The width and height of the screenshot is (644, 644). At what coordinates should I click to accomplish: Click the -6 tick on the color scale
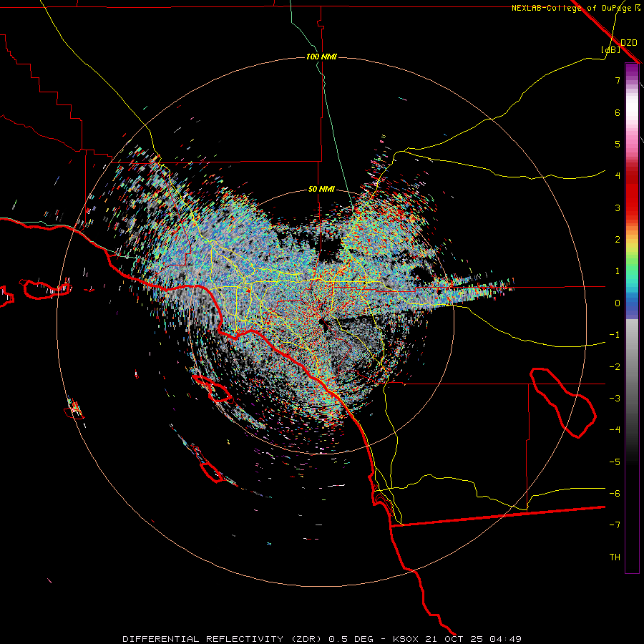pyautogui.click(x=615, y=494)
